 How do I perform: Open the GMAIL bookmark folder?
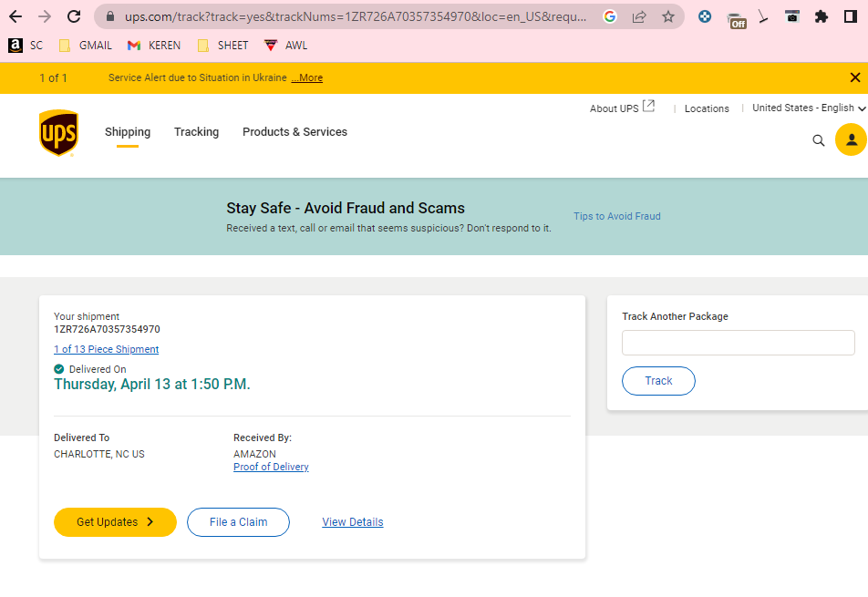(x=86, y=46)
